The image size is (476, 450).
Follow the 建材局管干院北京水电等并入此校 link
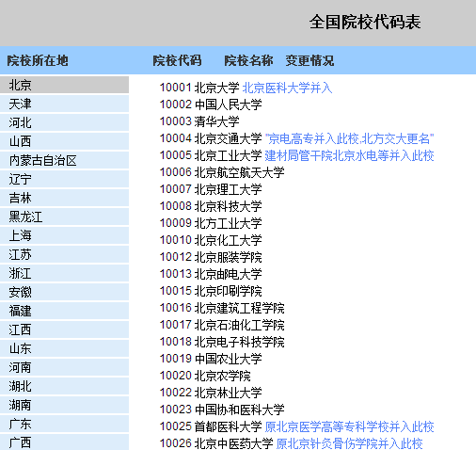(349, 155)
